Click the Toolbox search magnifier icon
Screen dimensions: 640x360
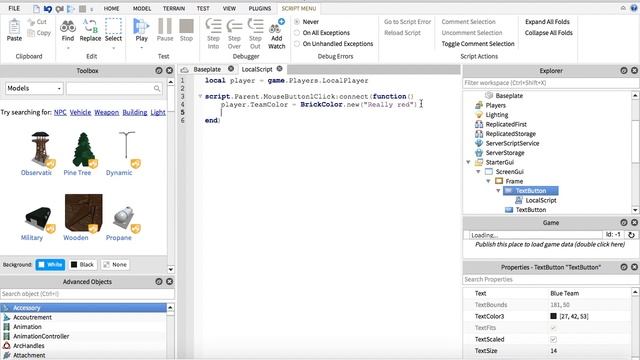[157, 88]
